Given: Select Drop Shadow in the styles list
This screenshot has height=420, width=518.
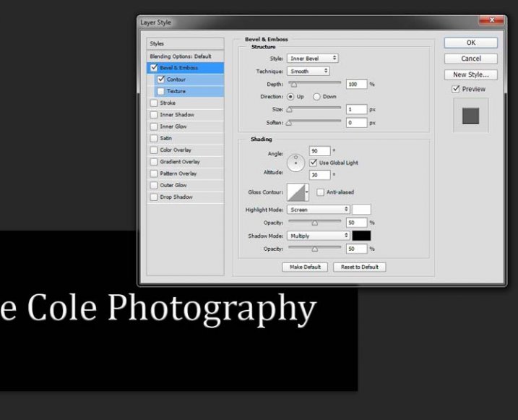Looking at the screenshot, I should [x=176, y=197].
